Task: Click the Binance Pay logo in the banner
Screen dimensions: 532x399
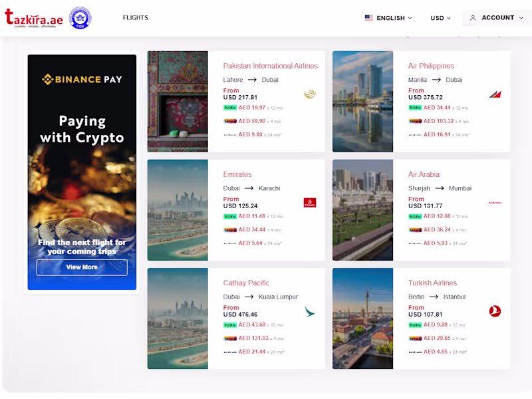Action: (x=81, y=79)
